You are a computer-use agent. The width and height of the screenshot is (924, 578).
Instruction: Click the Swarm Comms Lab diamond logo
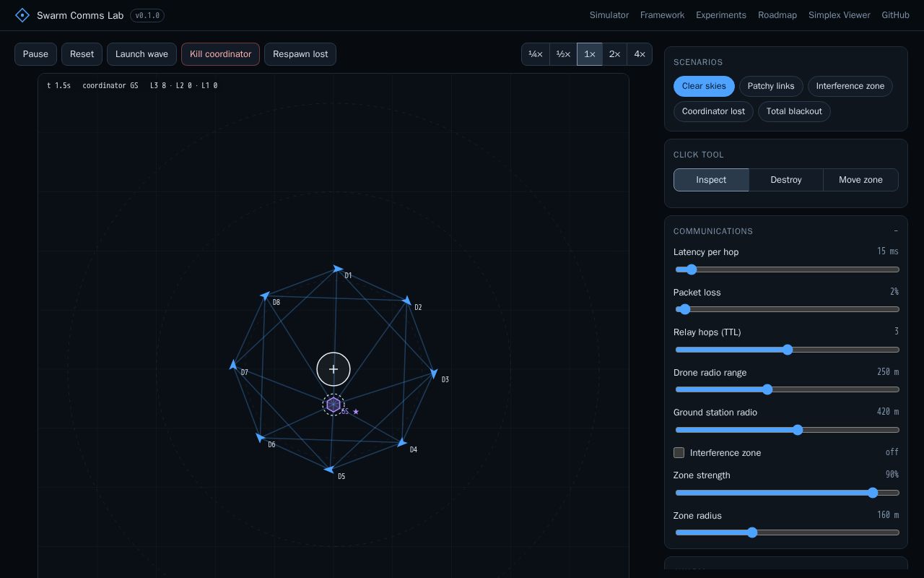[x=22, y=15]
